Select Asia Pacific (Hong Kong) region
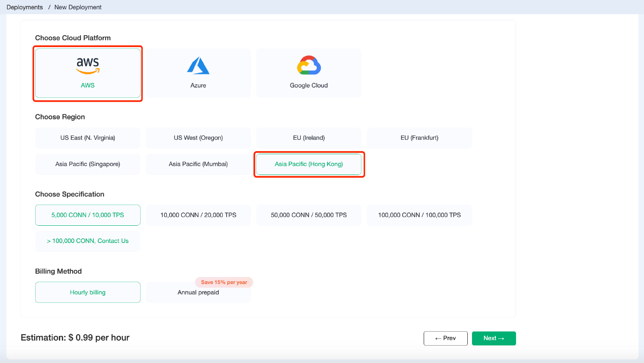Screen dimensions: 644x363 [309, 164]
